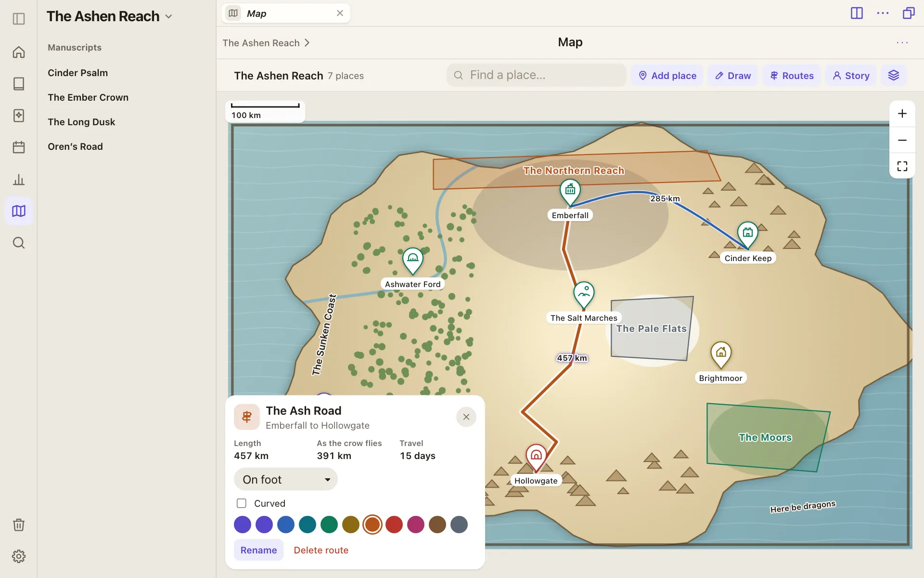Focus the Find a place search field
This screenshot has width=924, height=578.
pos(536,75)
